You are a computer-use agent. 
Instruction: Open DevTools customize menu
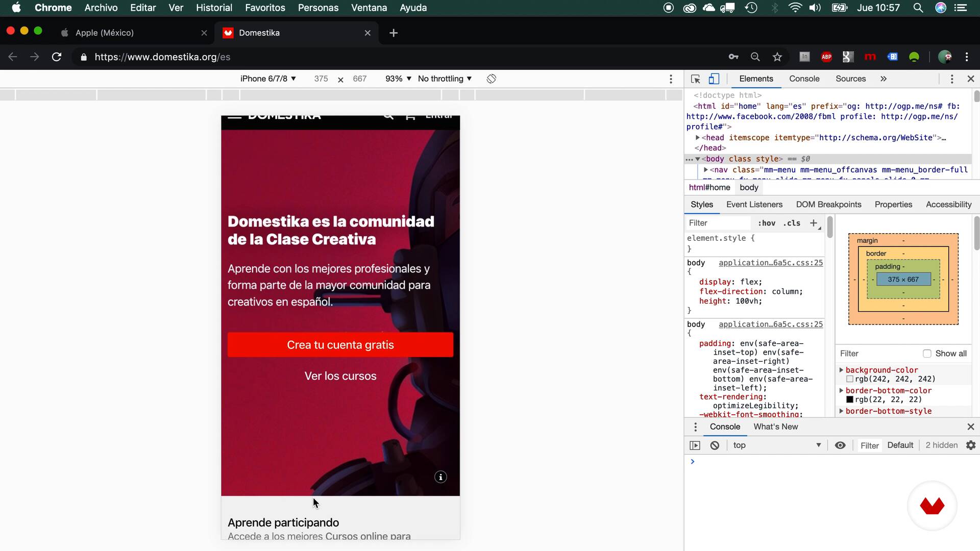click(952, 79)
